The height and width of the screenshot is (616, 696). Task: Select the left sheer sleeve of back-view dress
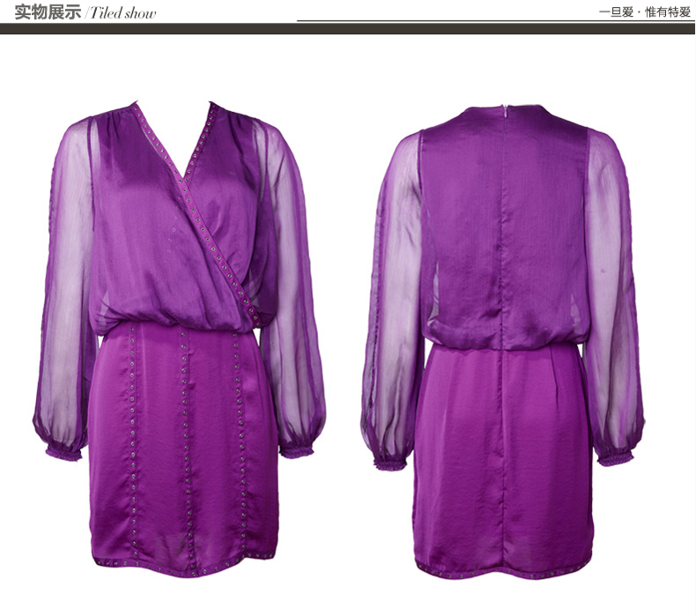(392, 291)
